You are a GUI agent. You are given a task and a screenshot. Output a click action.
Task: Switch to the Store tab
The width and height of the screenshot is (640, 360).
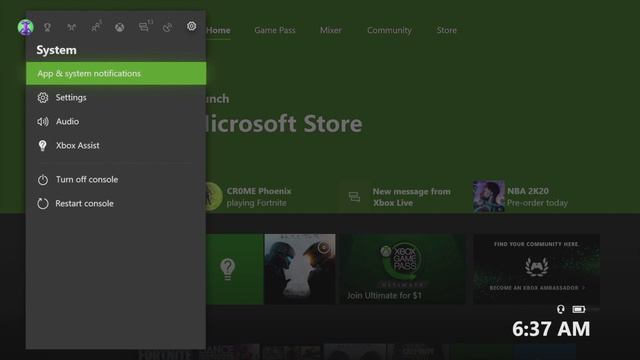(x=447, y=30)
